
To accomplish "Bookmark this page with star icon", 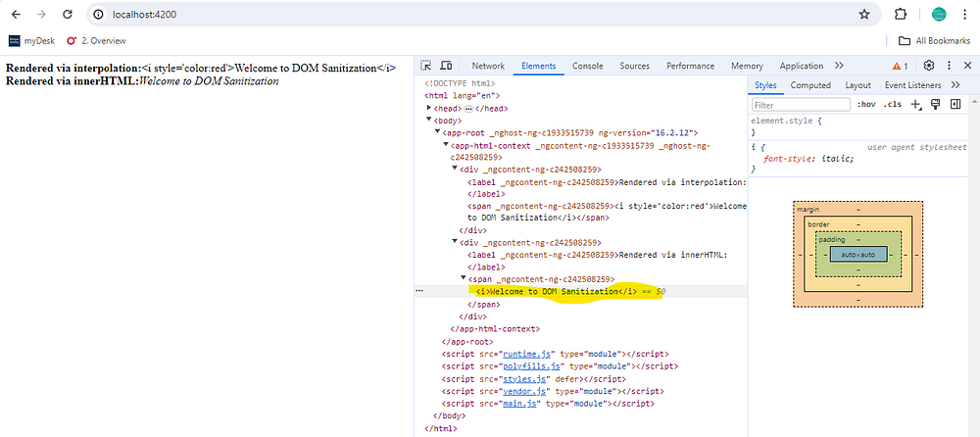I will [864, 15].
